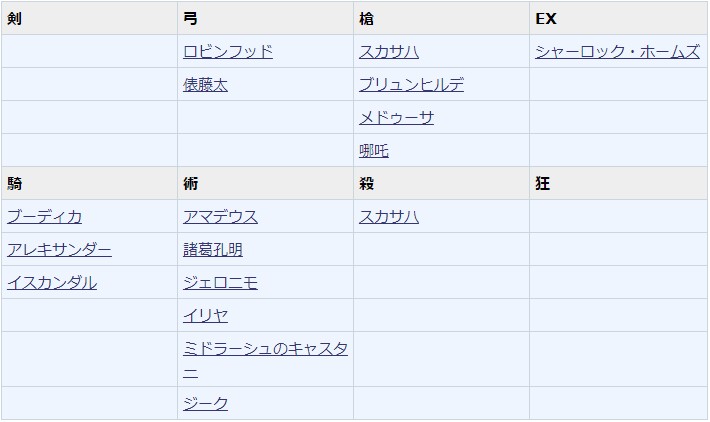The height and width of the screenshot is (422, 710).
Task: Open the アレキサンダー link
Action: point(59,250)
